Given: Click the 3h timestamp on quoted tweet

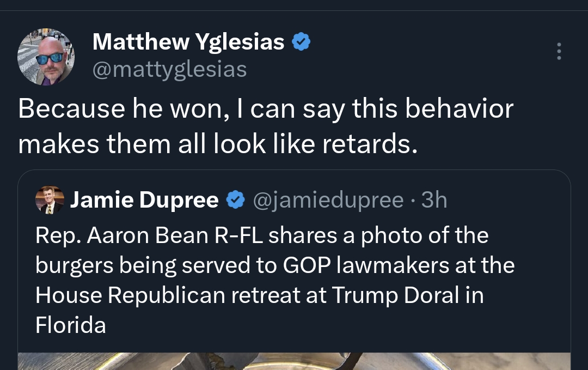Looking at the screenshot, I should coord(434,201).
